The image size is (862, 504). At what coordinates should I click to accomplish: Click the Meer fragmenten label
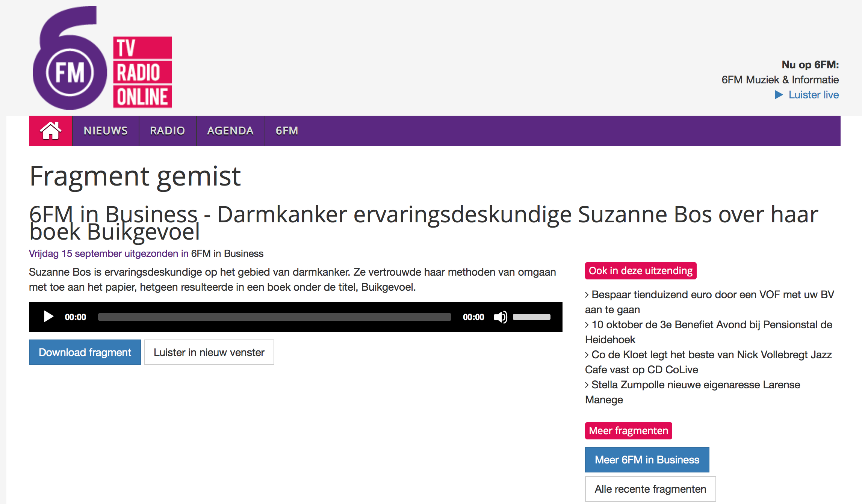tap(629, 431)
